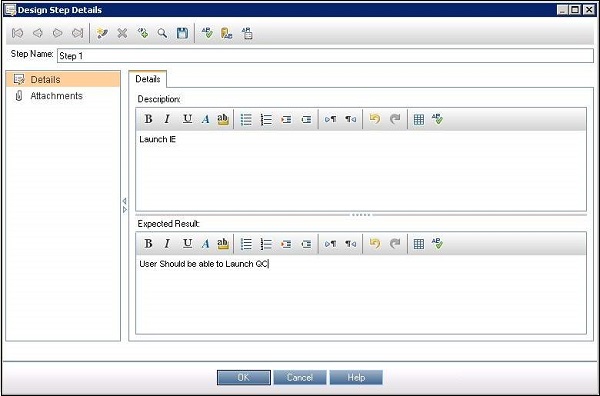Collapse the sidebar with left arrow handle
Viewport: 600px width, 396px height.
(x=124, y=201)
